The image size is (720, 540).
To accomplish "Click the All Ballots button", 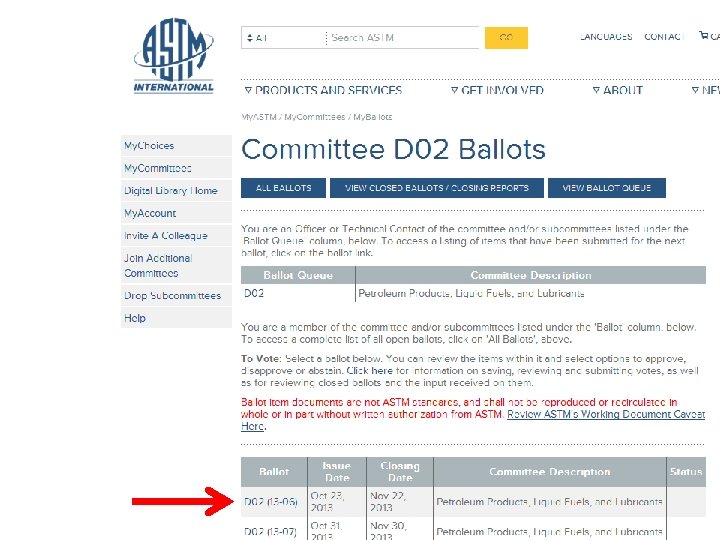I will (x=284, y=188).
